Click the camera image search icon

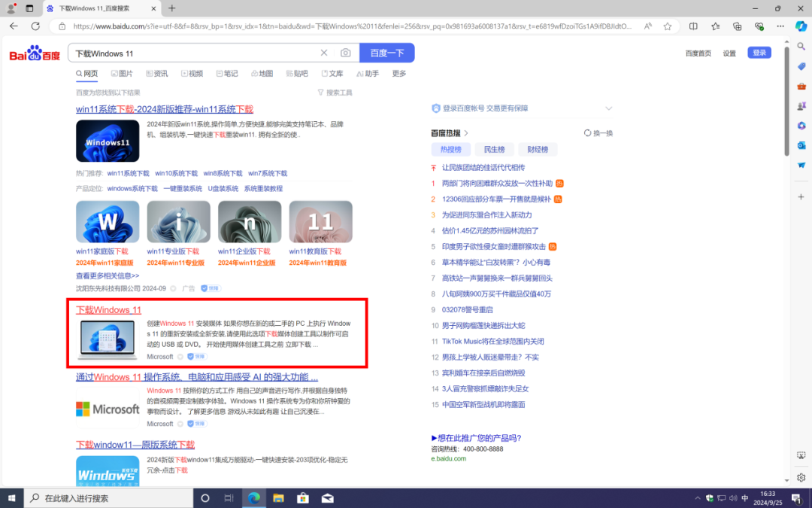pyautogui.click(x=345, y=53)
